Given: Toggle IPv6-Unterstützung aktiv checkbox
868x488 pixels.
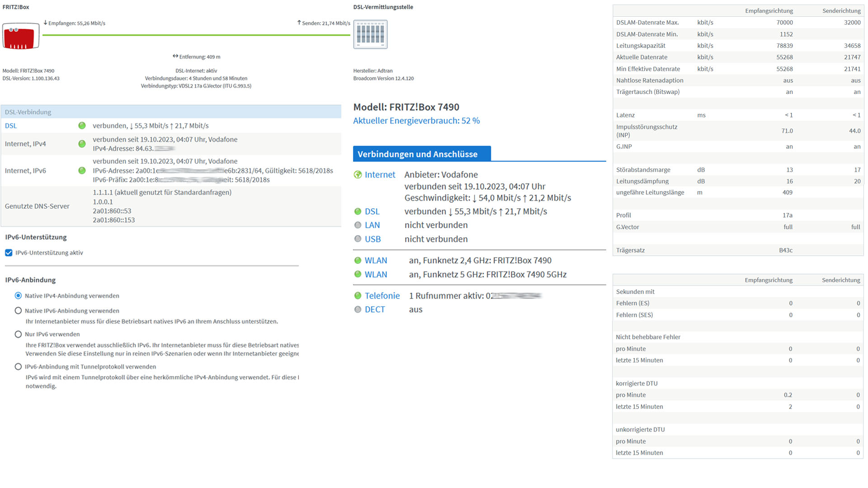Looking at the screenshot, I should point(9,253).
